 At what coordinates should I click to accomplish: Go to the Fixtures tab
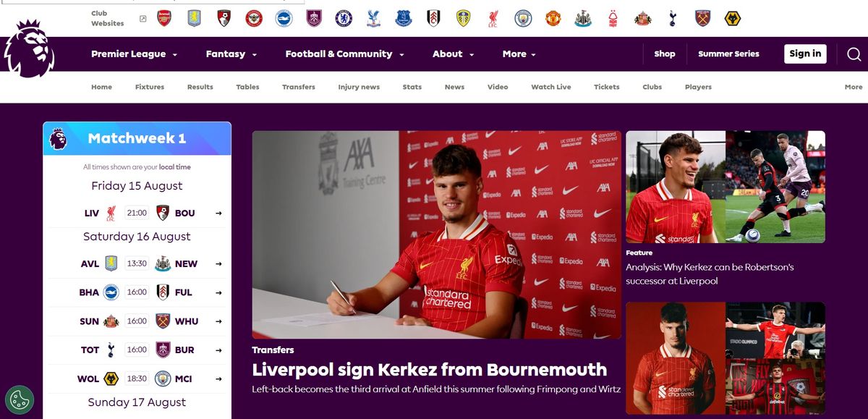[150, 87]
